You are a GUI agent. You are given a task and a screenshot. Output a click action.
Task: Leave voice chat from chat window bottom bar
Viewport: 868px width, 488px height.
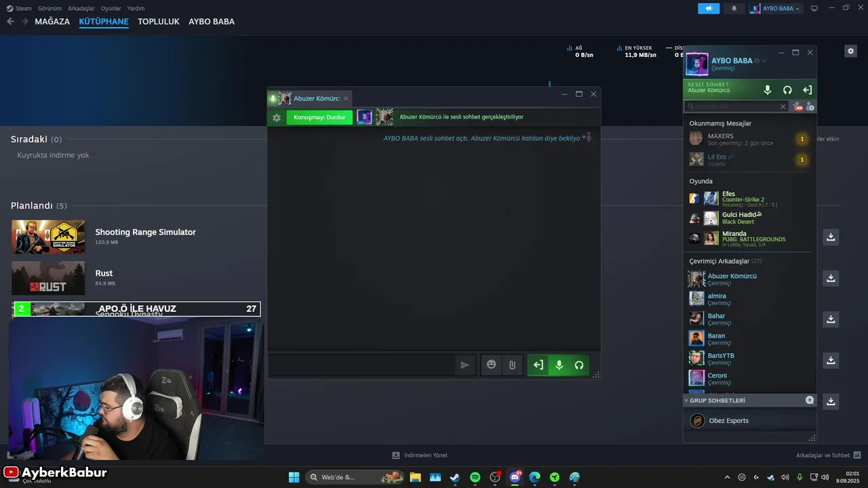(x=538, y=365)
